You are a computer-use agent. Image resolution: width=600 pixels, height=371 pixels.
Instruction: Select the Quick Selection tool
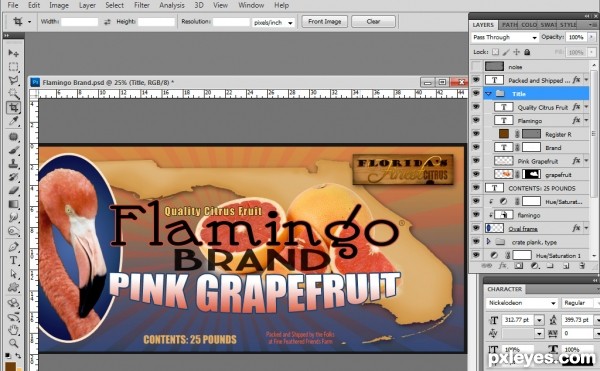point(13,94)
